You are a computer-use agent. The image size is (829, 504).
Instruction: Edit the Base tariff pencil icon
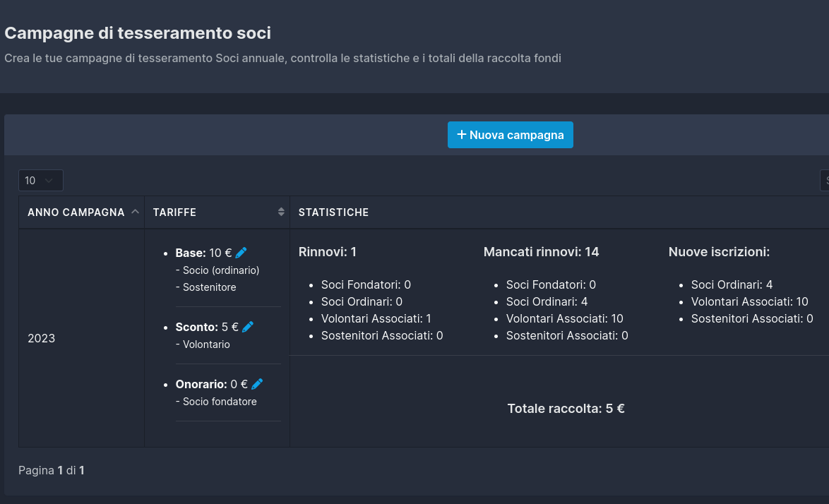[241, 253]
